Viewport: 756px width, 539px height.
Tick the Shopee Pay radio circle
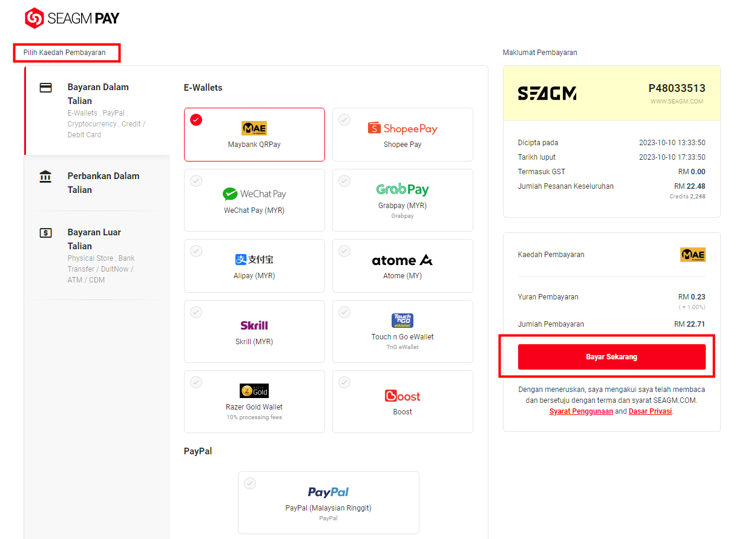click(x=344, y=120)
